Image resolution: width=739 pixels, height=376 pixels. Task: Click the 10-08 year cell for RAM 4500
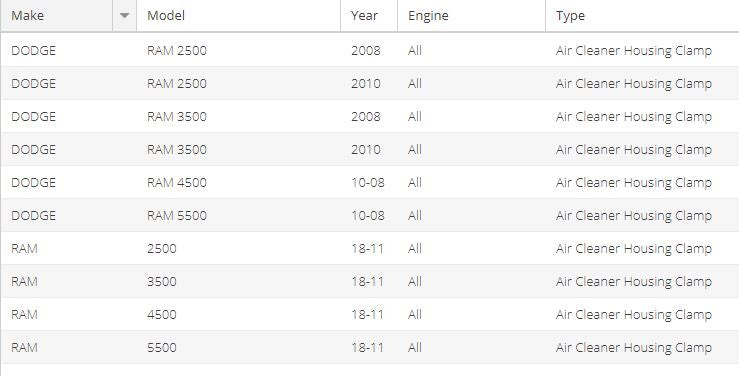coord(368,182)
